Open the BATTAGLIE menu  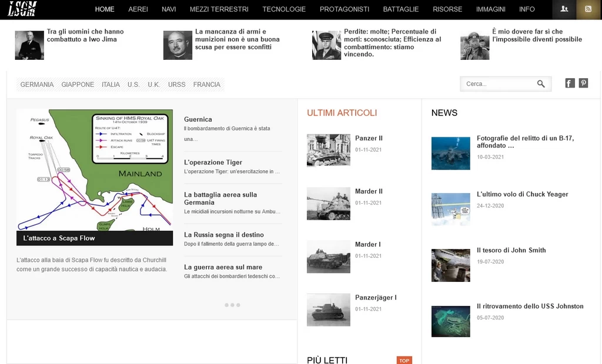click(x=401, y=9)
